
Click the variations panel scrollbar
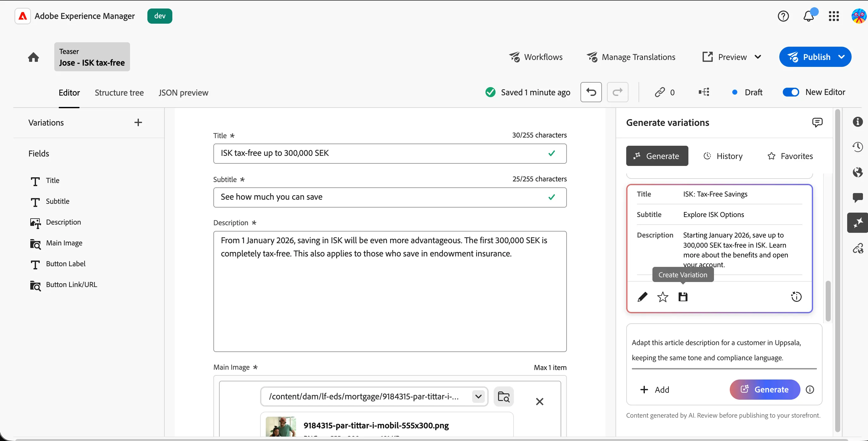[828, 301]
